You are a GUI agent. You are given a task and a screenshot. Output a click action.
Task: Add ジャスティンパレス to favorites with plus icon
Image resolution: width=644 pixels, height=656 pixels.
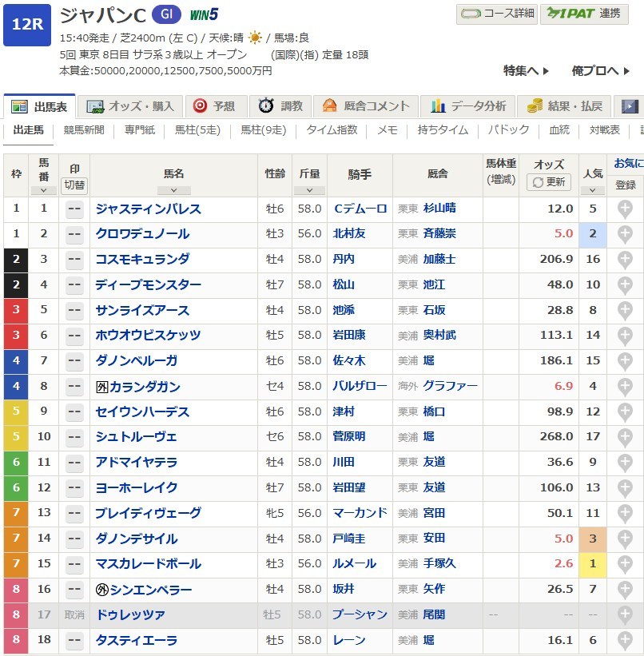(x=625, y=209)
